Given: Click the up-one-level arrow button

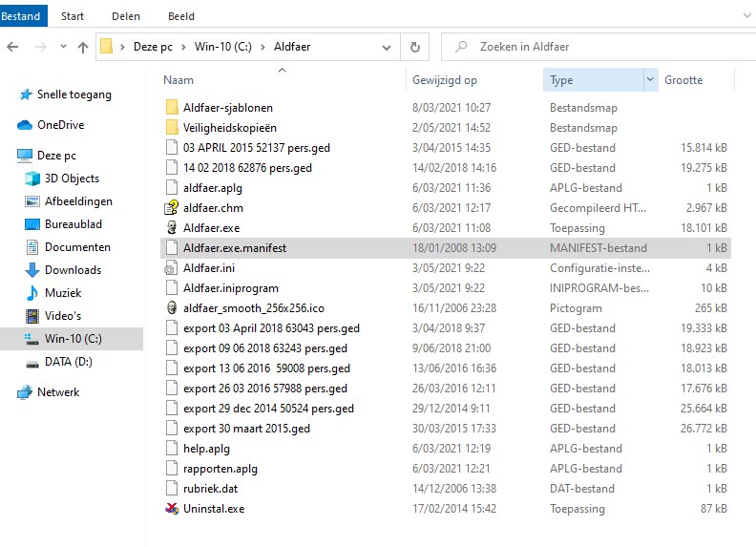Looking at the screenshot, I should point(83,47).
